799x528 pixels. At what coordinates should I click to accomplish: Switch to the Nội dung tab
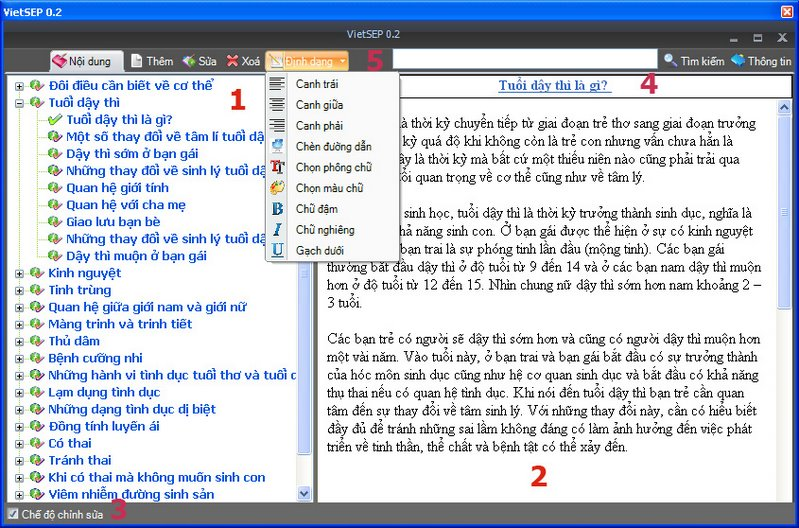(x=86, y=61)
